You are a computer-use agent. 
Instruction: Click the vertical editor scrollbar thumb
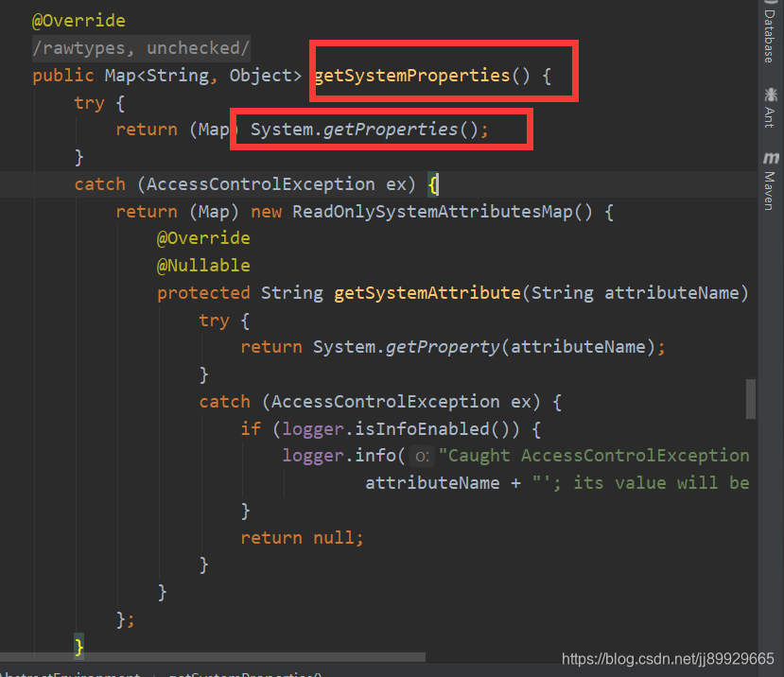click(751, 398)
